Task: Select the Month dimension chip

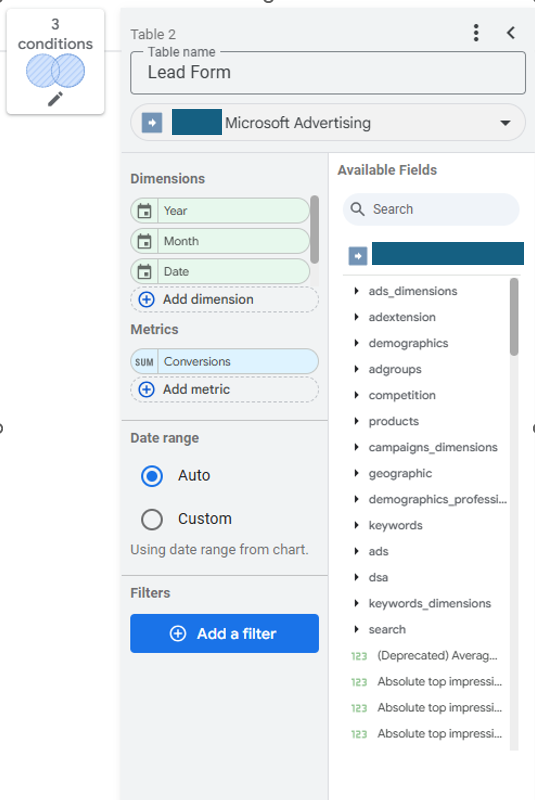Action: click(x=220, y=241)
